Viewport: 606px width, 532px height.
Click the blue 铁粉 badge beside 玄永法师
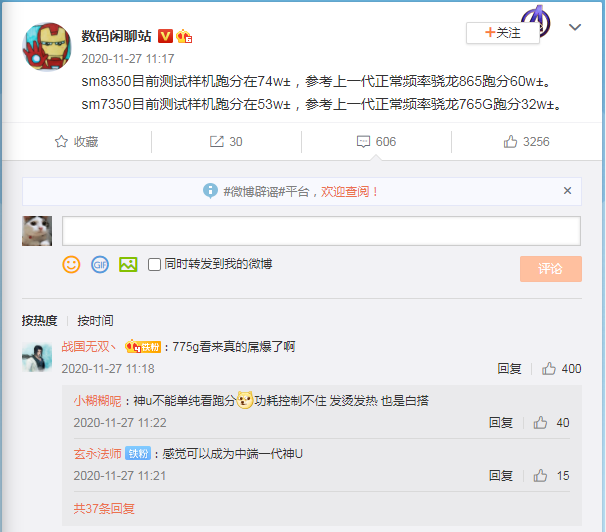coord(138,454)
